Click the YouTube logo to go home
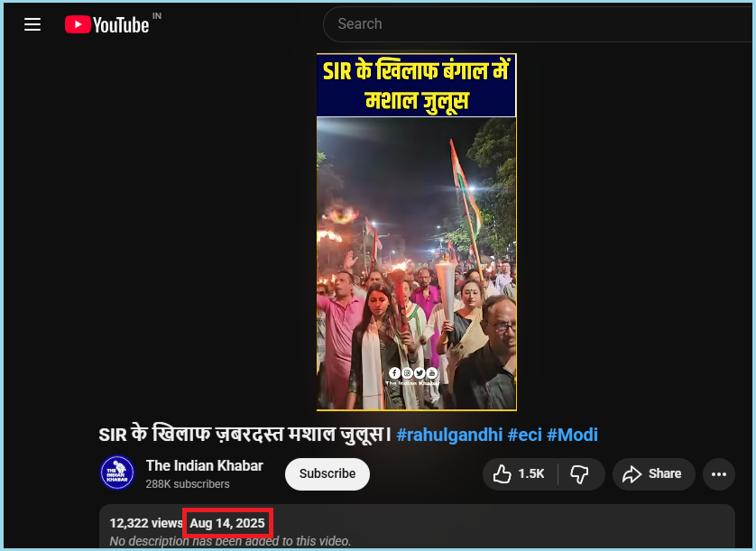This screenshot has width=756, height=551. click(x=106, y=24)
